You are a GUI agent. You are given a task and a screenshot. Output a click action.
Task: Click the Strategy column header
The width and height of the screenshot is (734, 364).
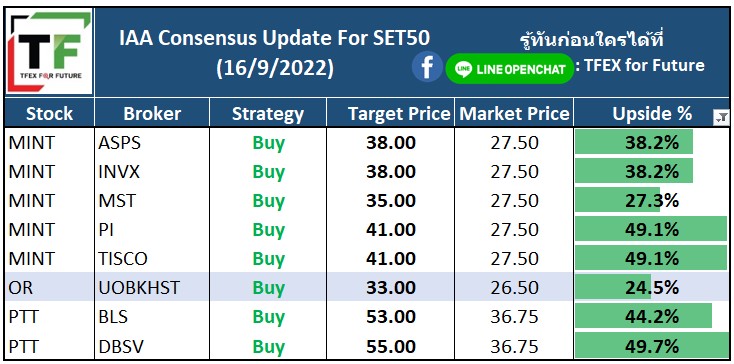click(268, 114)
